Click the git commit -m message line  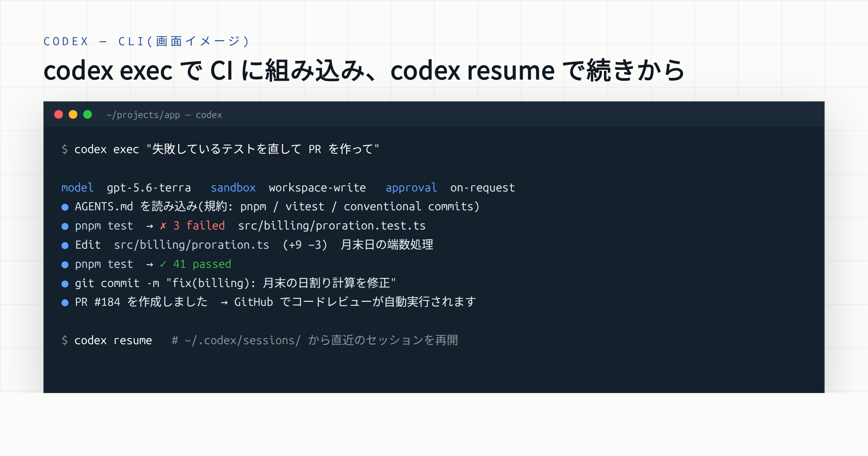click(235, 283)
